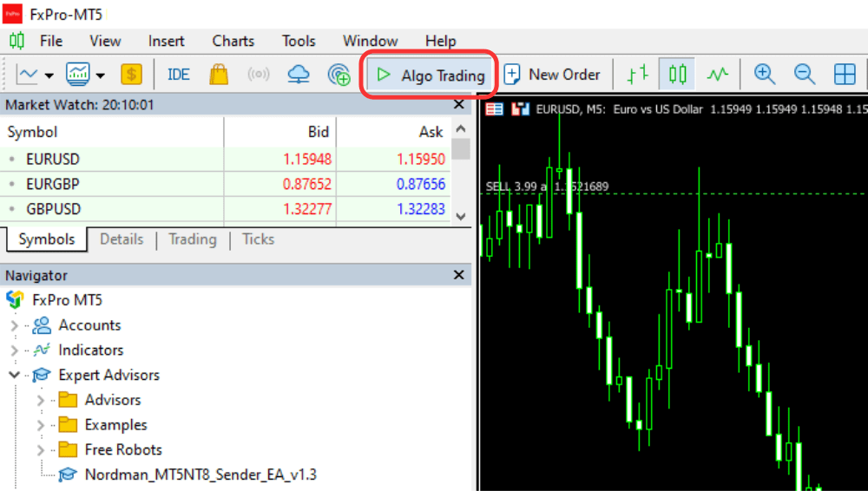Click the tile windows grid icon
Viewport: 868px width, 491px height.
(845, 75)
